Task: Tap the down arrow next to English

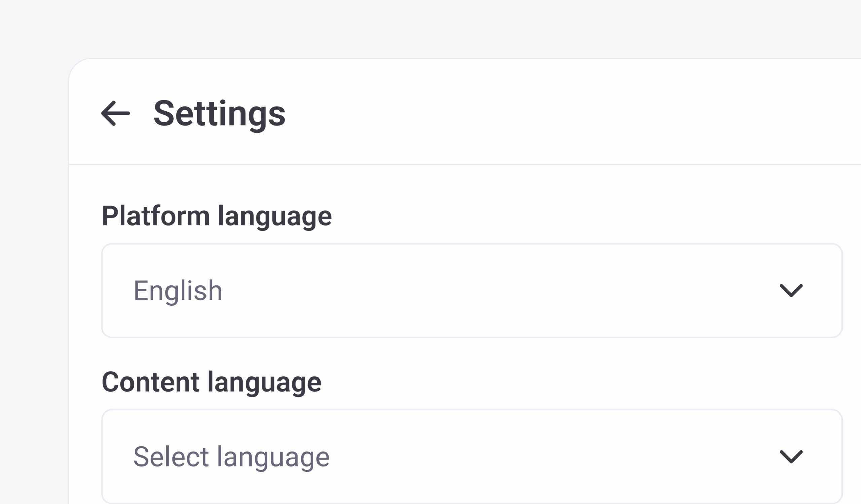Action: [791, 290]
